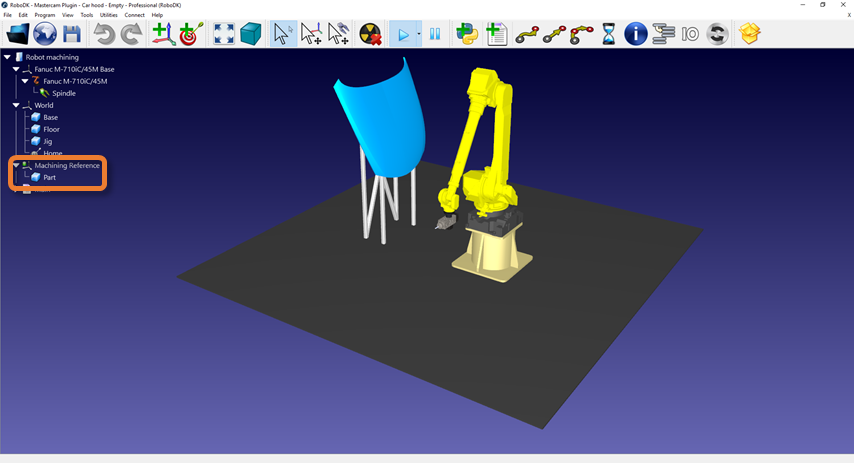854x463 pixels.
Task: Add a reference frame from the toolbar
Action: [161, 34]
